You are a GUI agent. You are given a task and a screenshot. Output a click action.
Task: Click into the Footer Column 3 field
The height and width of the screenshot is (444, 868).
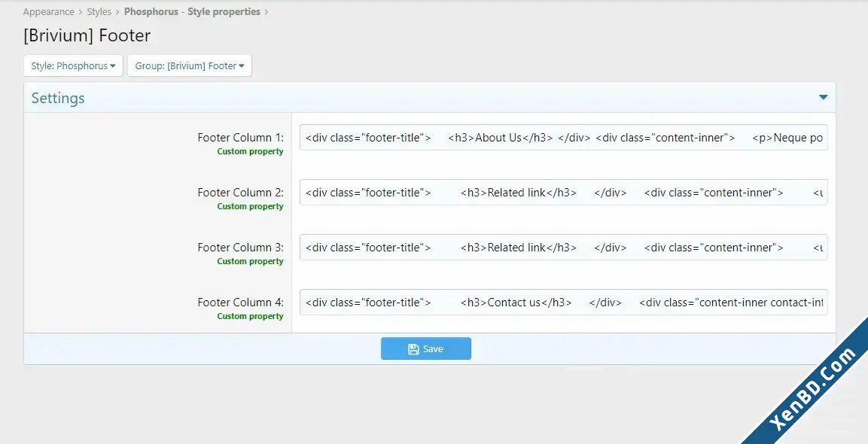[x=564, y=247]
